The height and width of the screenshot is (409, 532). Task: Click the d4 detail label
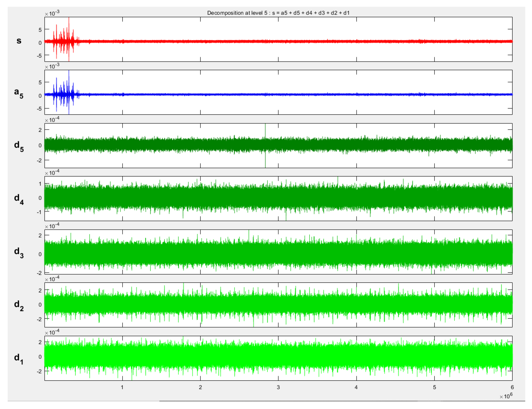pyautogui.click(x=19, y=199)
